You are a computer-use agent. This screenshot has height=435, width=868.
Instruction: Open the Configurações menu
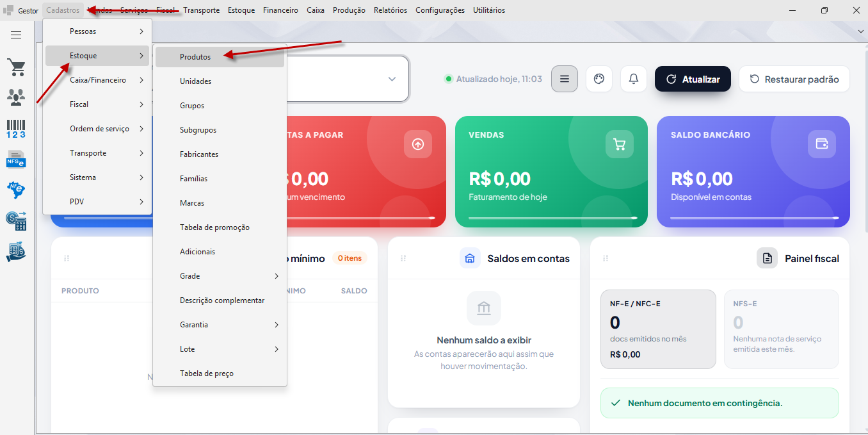click(x=440, y=10)
